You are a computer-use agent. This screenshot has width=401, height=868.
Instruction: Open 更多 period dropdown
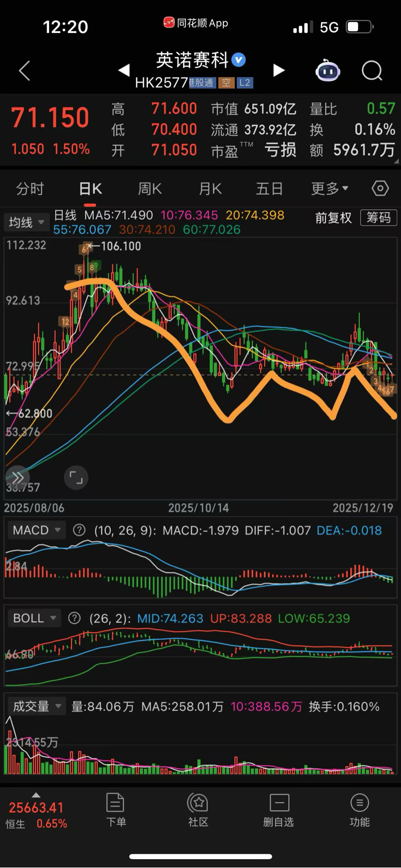click(x=329, y=188)
